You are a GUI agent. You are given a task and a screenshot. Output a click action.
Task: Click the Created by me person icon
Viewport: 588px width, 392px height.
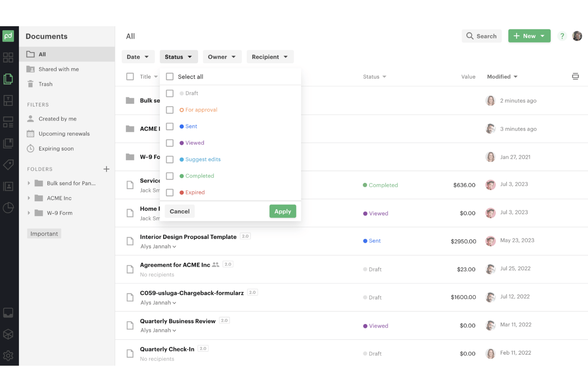31,119
